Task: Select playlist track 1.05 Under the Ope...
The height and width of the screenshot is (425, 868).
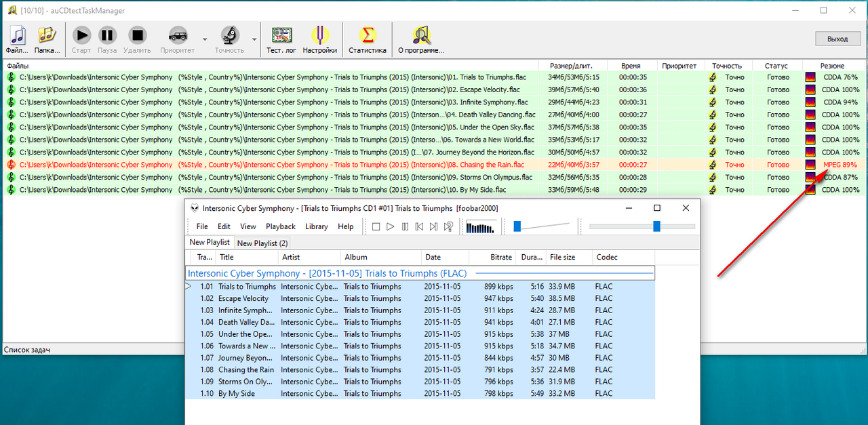Action: coord(420,334)
